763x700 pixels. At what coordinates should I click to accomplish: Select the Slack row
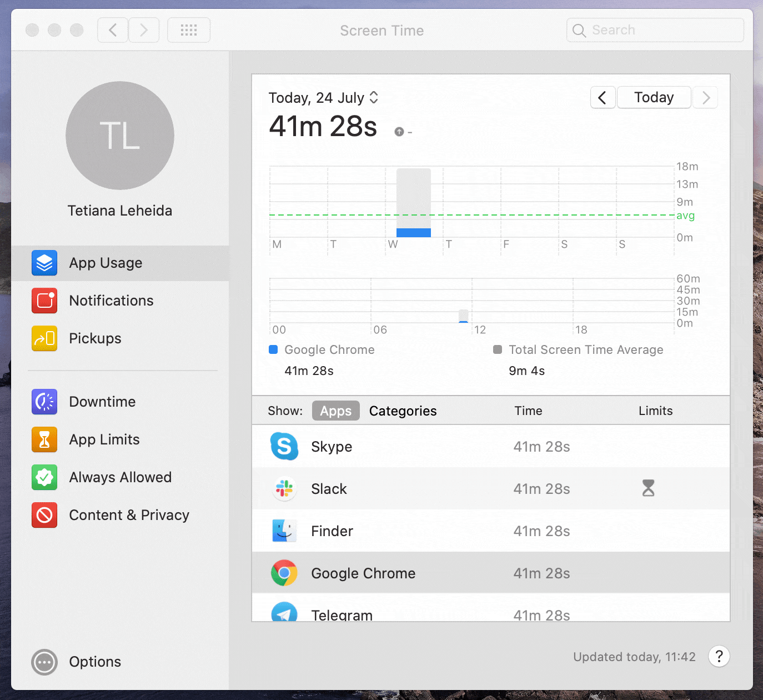(x=491, y=488)
